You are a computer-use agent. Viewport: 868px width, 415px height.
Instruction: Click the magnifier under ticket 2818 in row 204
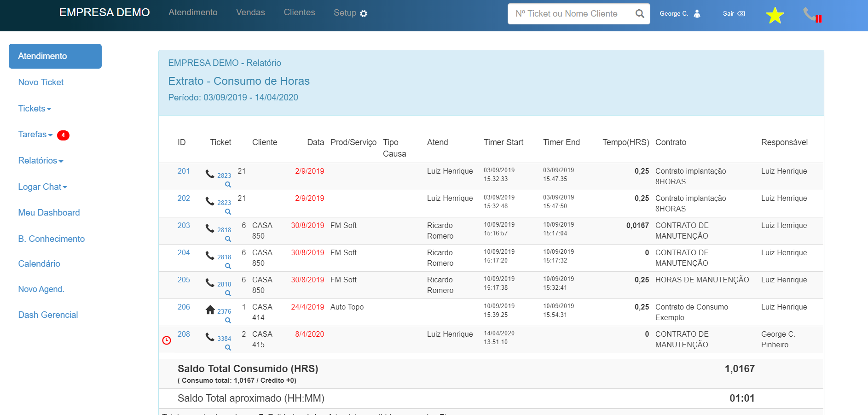click(x=228, y=266)
